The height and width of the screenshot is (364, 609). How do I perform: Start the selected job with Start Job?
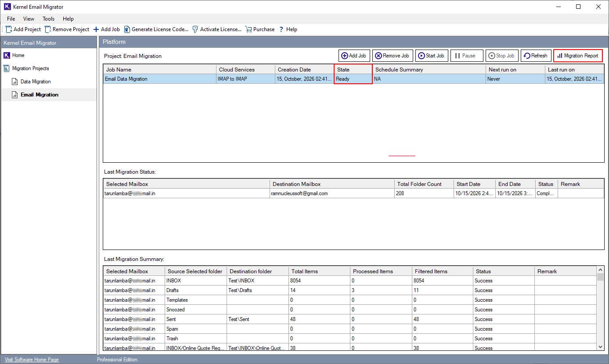click(x=432, y=56)
